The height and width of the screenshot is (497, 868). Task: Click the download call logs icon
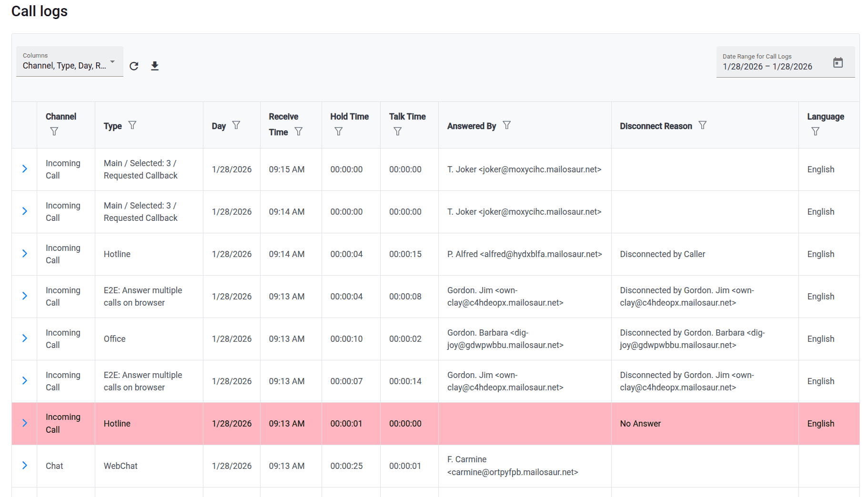(155, 66)
